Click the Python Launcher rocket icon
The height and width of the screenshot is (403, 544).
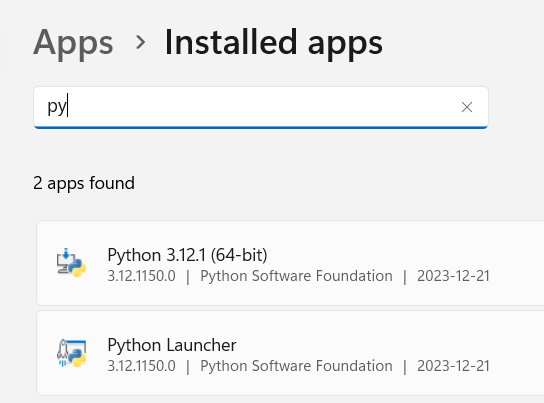point(71,353)
